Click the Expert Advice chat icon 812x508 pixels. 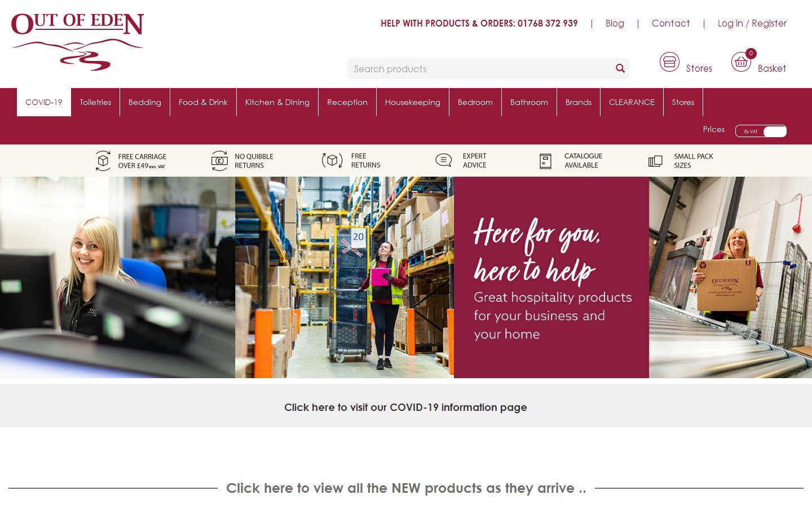coord(444,160)
